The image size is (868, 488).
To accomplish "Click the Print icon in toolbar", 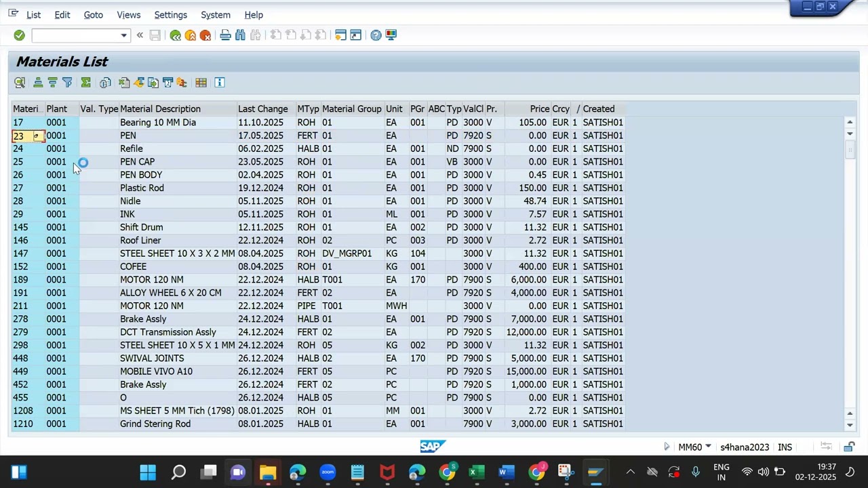I will click(225, 35).
